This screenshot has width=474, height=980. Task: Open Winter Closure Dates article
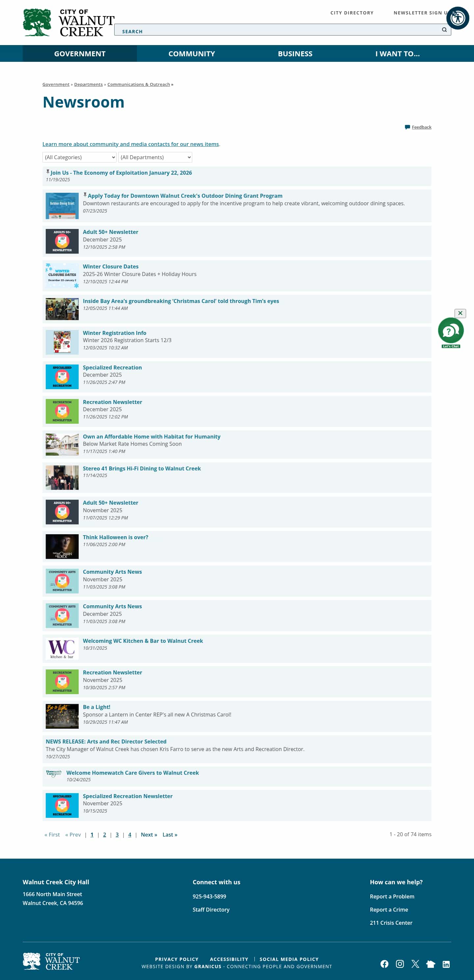click(111, 267)
